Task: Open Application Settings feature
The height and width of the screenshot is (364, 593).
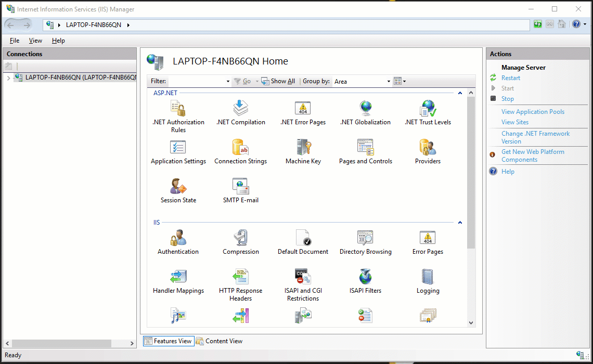Action: [178, 152]
